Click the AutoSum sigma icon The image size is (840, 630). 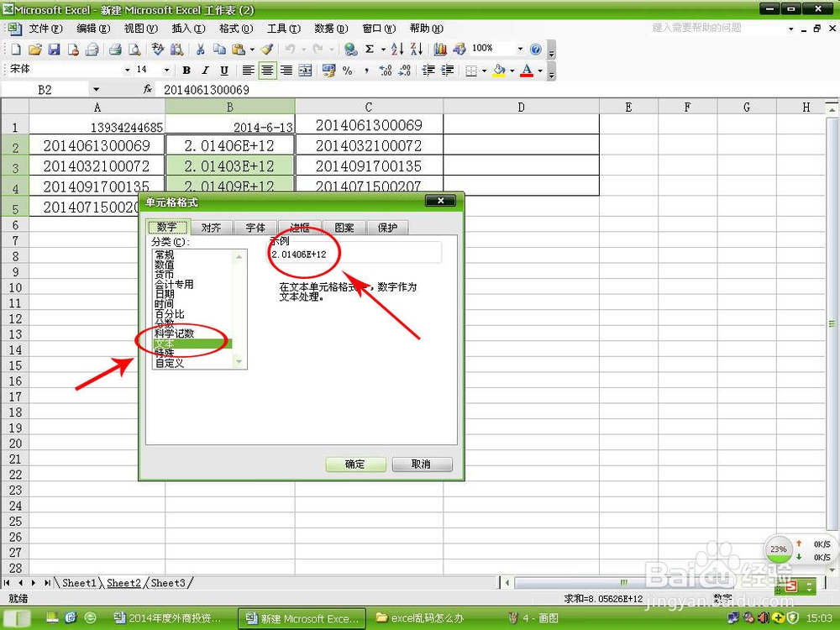click(370, 50)
